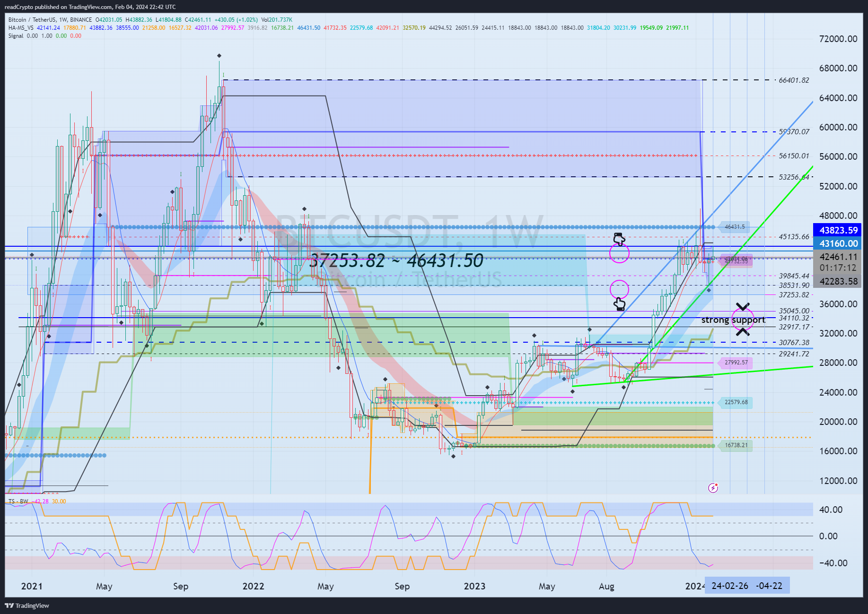Click the 2023 label on time axis
The height and width of the screenshot is (614, 868).
coord(474,586)
